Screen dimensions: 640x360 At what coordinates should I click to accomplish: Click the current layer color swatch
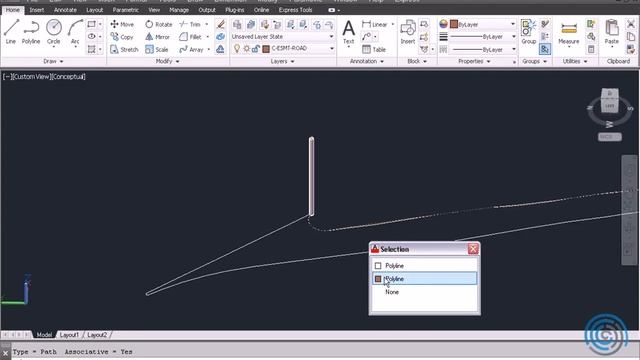point(266,49)
